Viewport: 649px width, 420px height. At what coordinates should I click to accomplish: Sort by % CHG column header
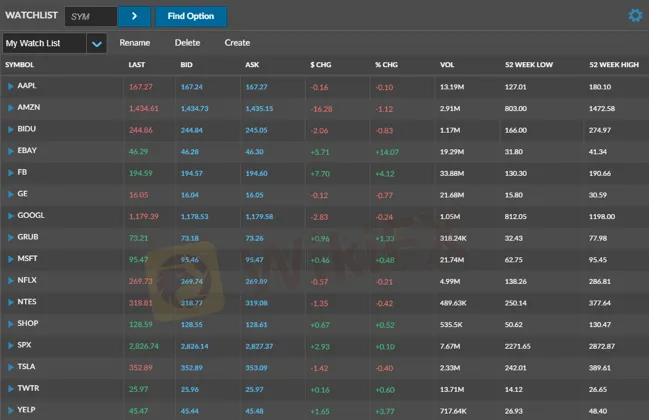point(386,65)
